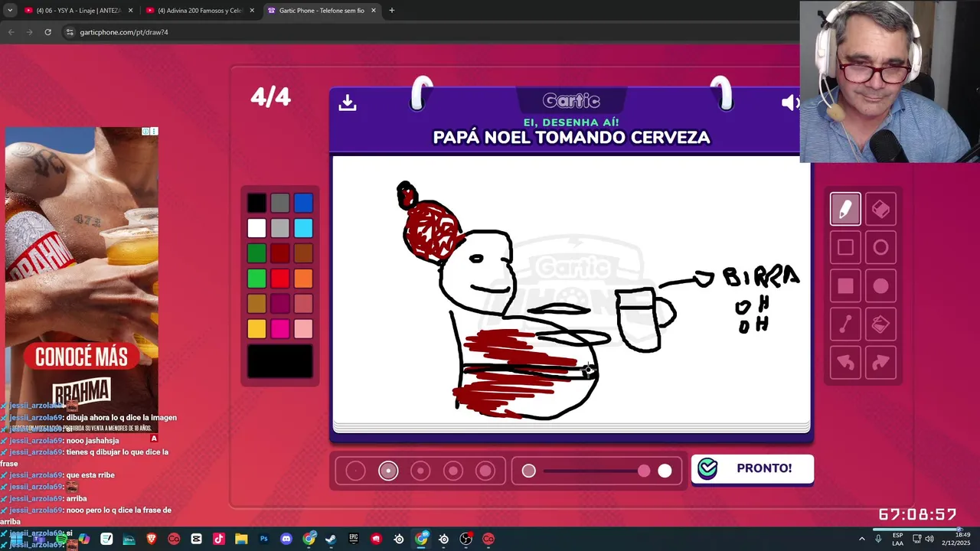The width and height of the screenshot is (980, 551).
Task: Open Epic Games launcher from taskbar
Action: tap(354, 539)
